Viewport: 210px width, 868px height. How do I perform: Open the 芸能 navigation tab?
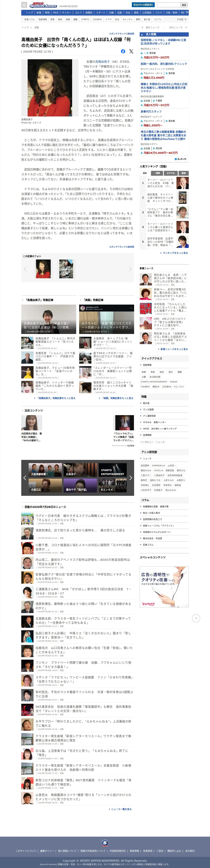pos(119,12)
